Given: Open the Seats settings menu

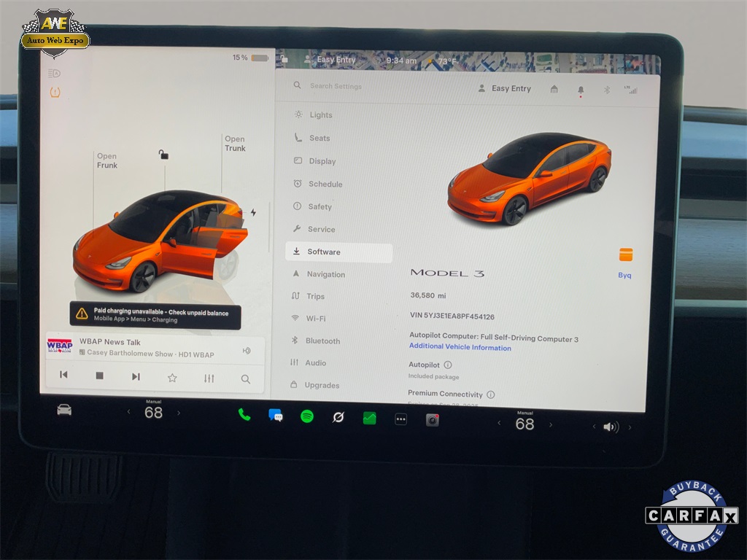Looking at the screenshot, I should click(312, 138).
